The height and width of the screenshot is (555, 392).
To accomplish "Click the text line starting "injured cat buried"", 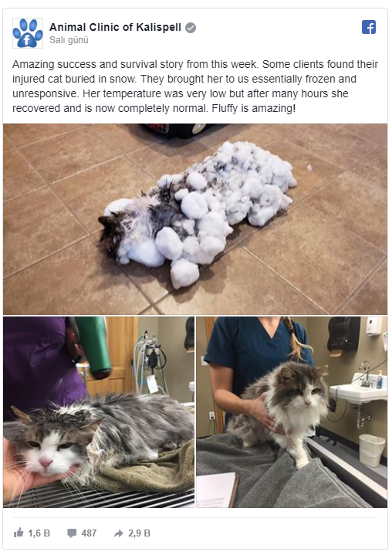I will pyautogui.click(x=184, y=79).
